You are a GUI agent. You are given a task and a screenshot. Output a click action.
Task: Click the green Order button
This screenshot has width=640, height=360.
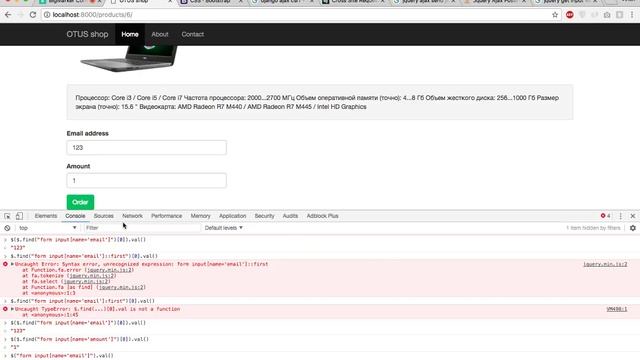point(80,202)
